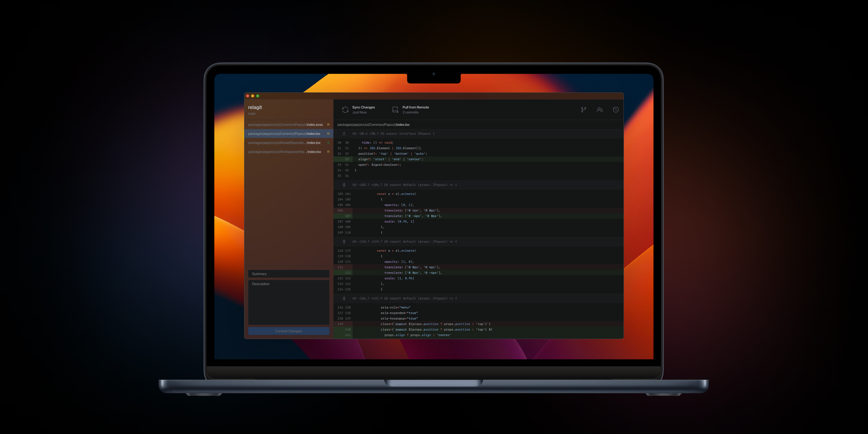The image size is (868, 434).
Task: Click removed line 139 class popout
Action: tap(479, 324)
